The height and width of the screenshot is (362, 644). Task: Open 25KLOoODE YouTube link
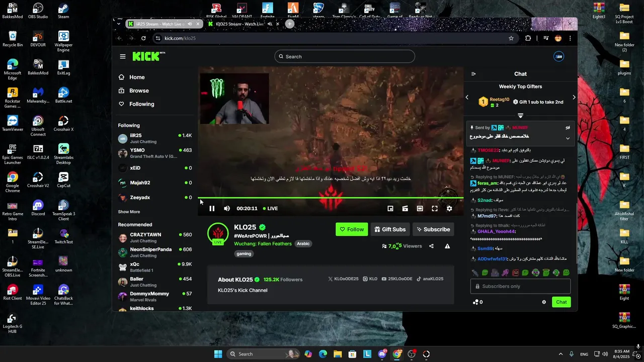click(397, 279)
